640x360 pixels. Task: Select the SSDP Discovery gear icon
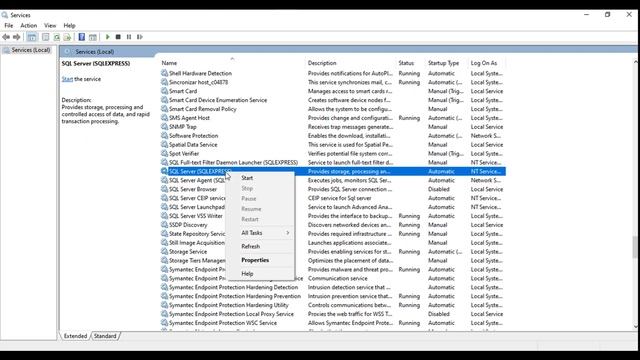pos(164,225)
